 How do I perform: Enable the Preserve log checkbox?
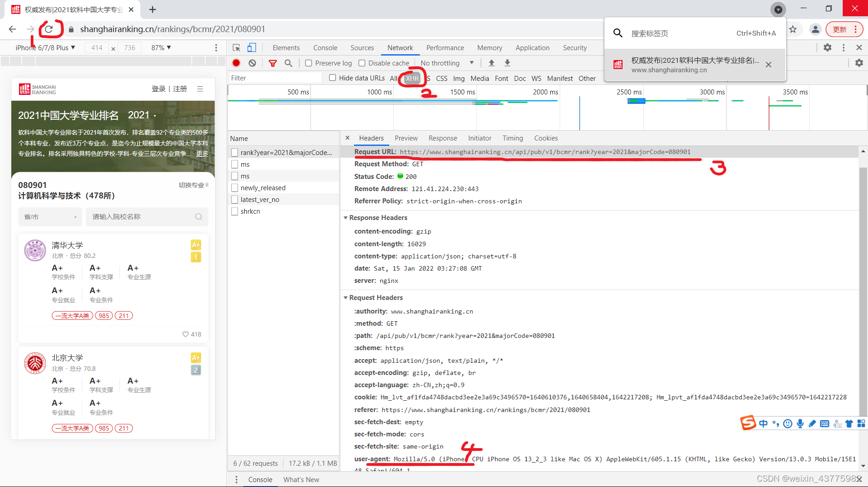pyautogui.click(x=308, y=63)
